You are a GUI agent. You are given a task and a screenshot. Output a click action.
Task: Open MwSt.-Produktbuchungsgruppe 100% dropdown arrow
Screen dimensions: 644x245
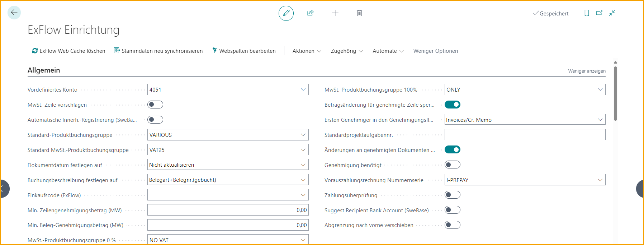pos(600,89)
